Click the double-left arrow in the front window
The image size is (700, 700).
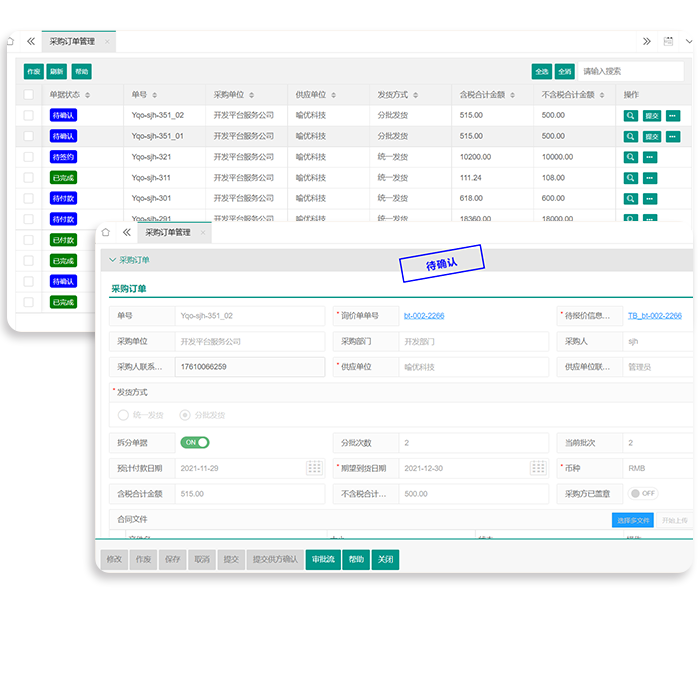[x=127, y=232]
